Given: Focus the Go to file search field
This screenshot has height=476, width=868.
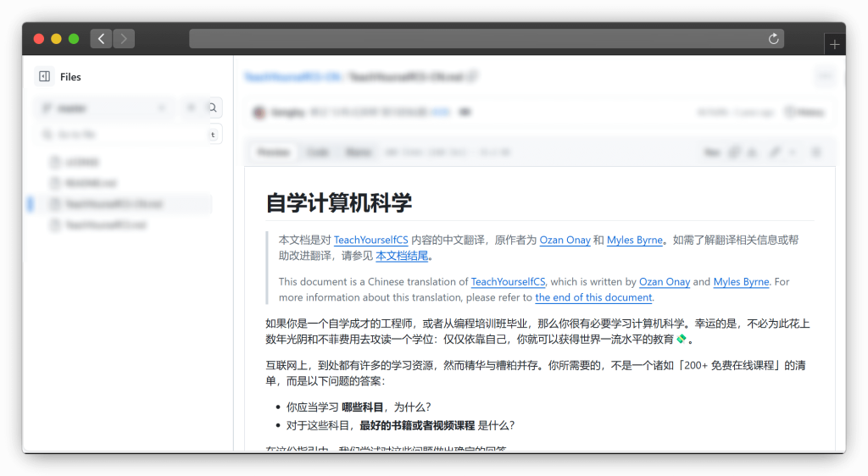Looking at the screenshot, I should click(129, 135).
